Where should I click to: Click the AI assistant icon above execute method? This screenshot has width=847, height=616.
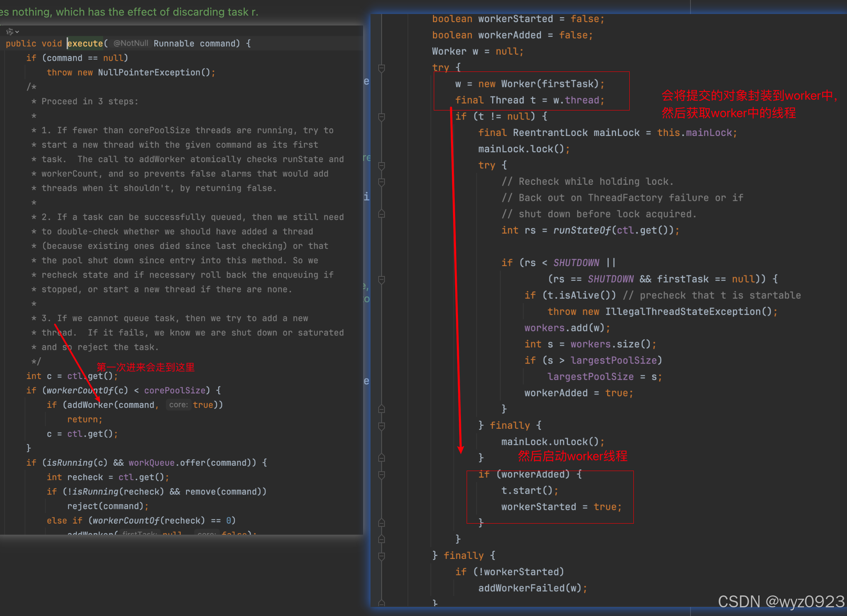9,31
